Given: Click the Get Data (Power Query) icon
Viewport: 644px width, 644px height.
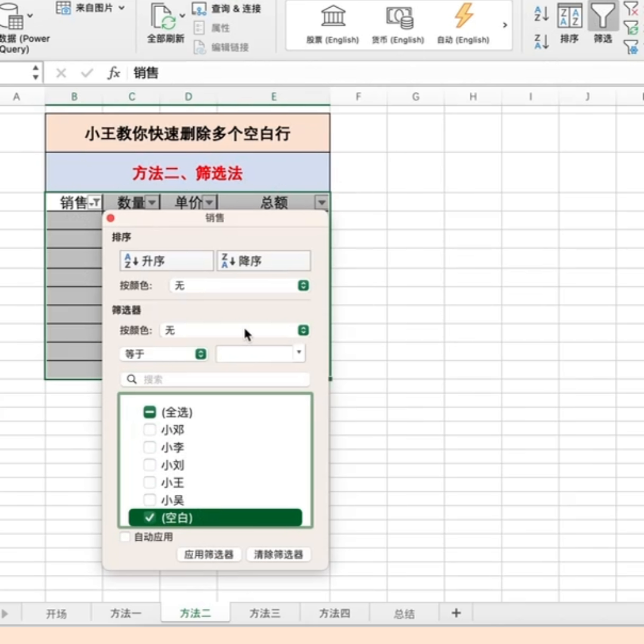Looking at the screenshot, I should coord(11,17).
